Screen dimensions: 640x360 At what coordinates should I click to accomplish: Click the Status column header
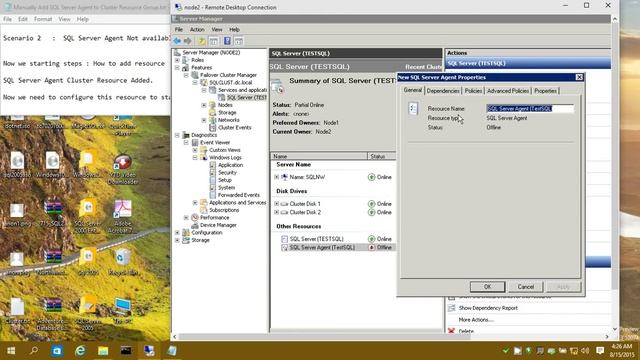point(382,156)
